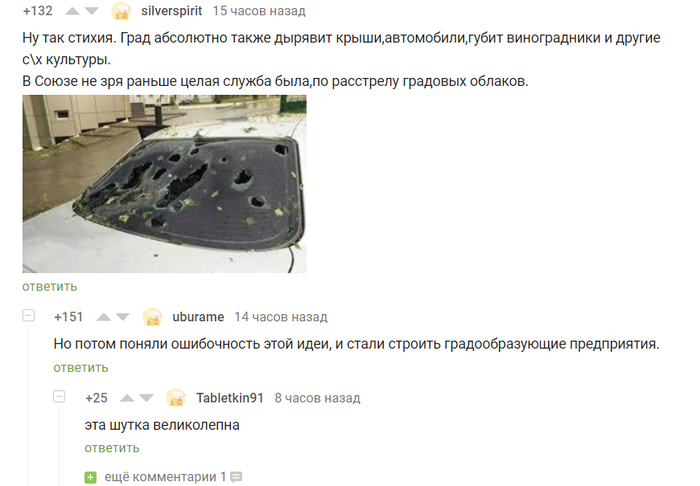Image resolution: width=700 pixels, height=486 pixels.
Task: Open Tabletkin91's avatar
Action: pos(176,398)
